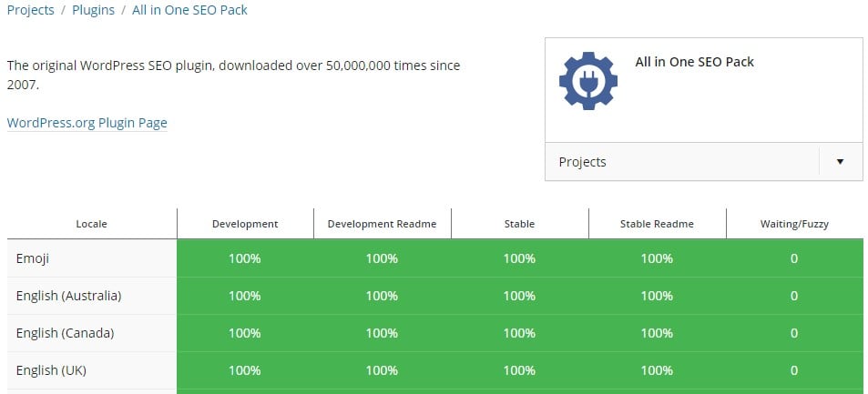Viewport: 868px width, 394px height.
Task: Click English (Canada) Stable Readme 100%
Action: (x=657, y=333)
